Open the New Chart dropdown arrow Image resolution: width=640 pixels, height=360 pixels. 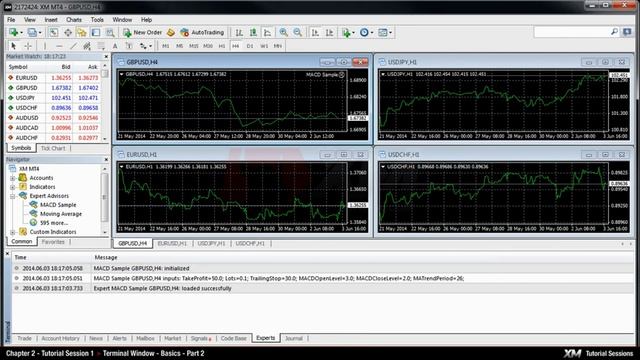pos(21,33)
